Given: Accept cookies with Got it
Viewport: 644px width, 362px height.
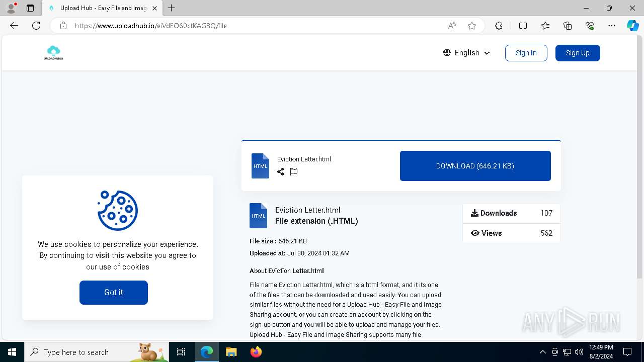Looking at the screenshot, I should pos(114,292).
